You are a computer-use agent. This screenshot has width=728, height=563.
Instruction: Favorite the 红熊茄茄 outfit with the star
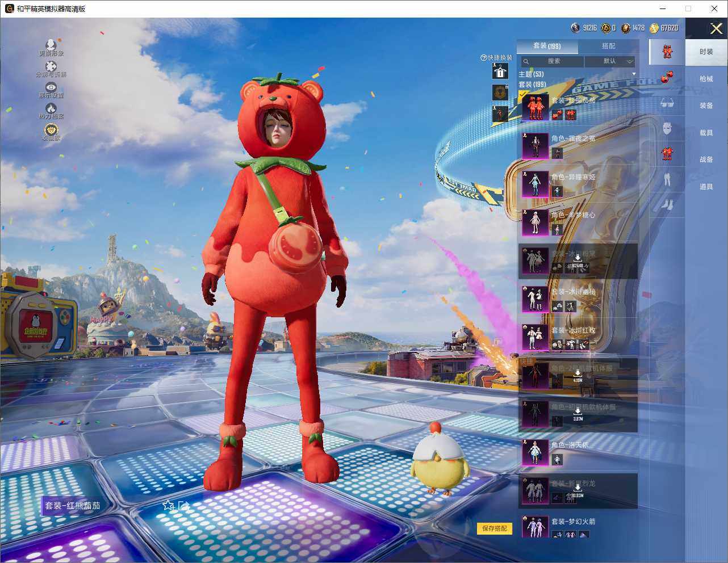click(168, 505)
